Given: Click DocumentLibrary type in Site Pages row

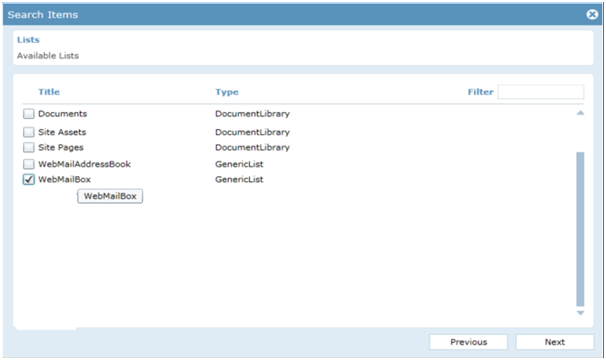Looking at the screenshot, I should tap(252, 147).
